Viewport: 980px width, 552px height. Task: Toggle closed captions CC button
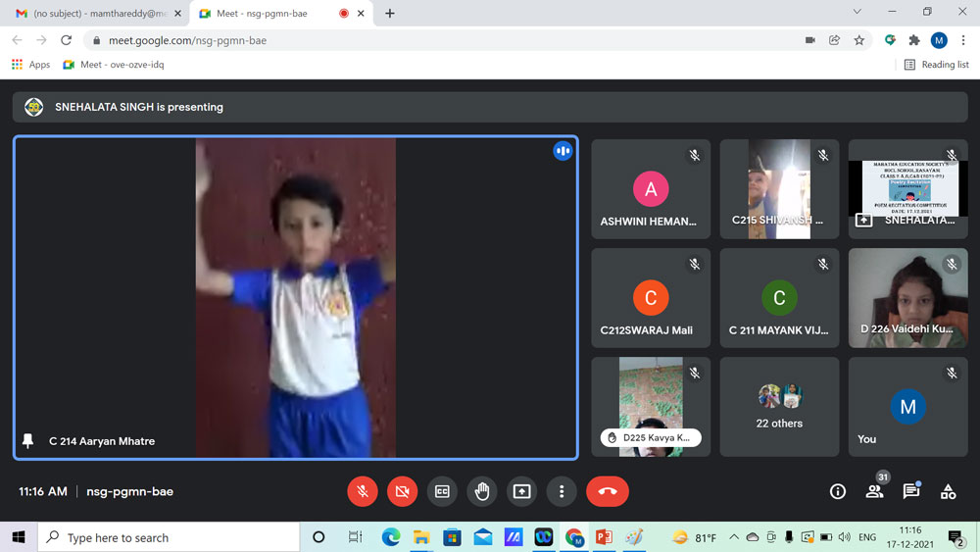coord(442,491)
